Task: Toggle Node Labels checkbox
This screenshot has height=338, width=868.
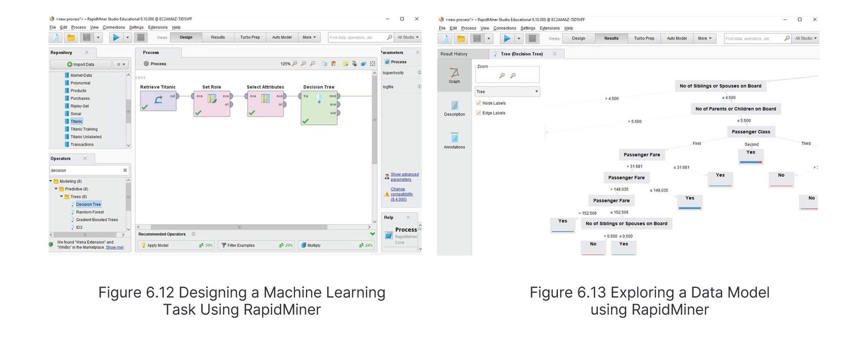Action: pos(478,103)
